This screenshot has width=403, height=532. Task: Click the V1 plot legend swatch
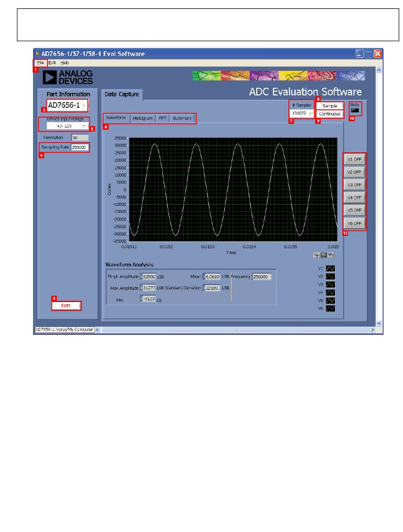330,269
